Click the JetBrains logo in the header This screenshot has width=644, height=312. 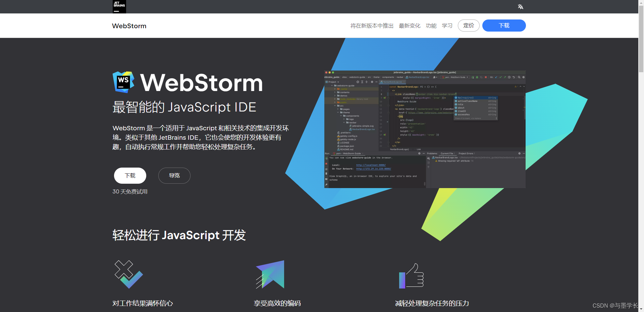click(119, 6)
